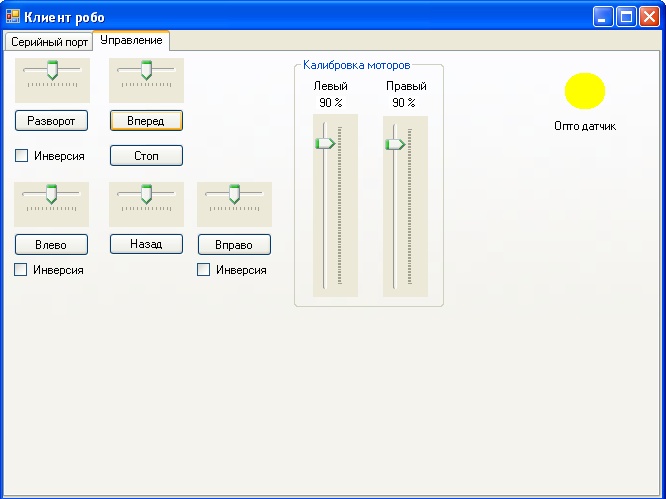Screen dimensions: 666x499
Task: Click the Вправо button
Action: (x=234, y=244)
